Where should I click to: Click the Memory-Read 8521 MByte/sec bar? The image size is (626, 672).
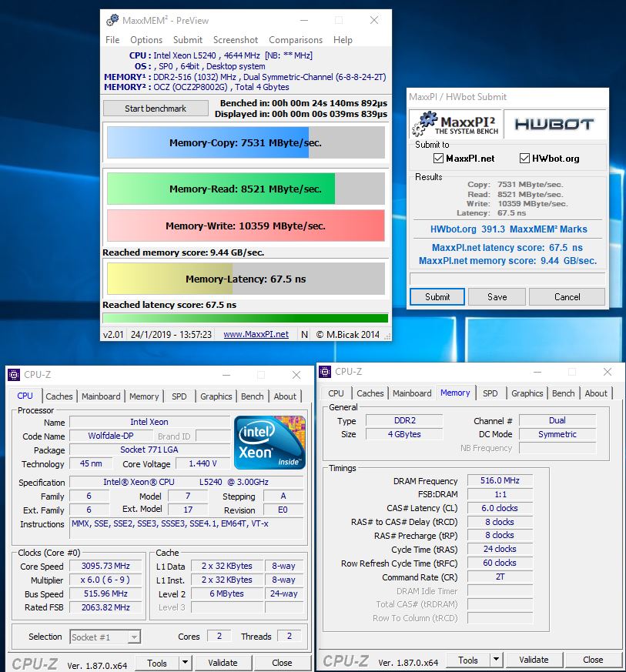(246, 189)
